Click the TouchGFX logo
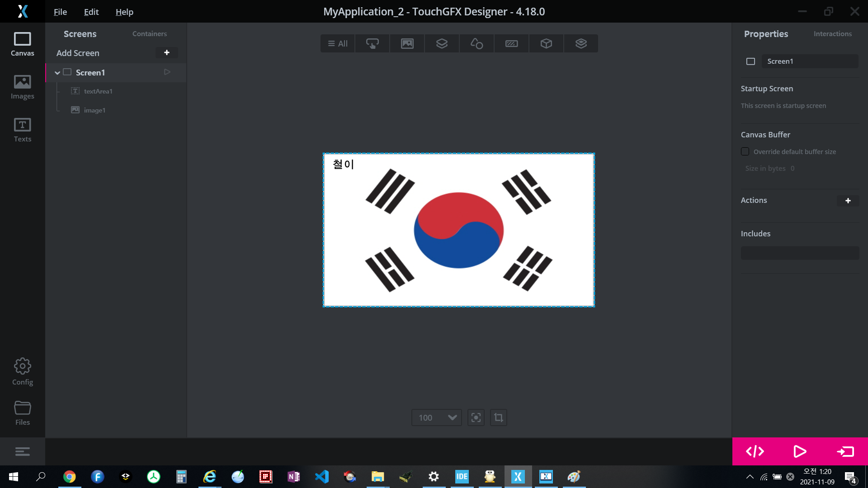Image resolution: width=868 pixels, height=488 pixels. pos(23,11)
